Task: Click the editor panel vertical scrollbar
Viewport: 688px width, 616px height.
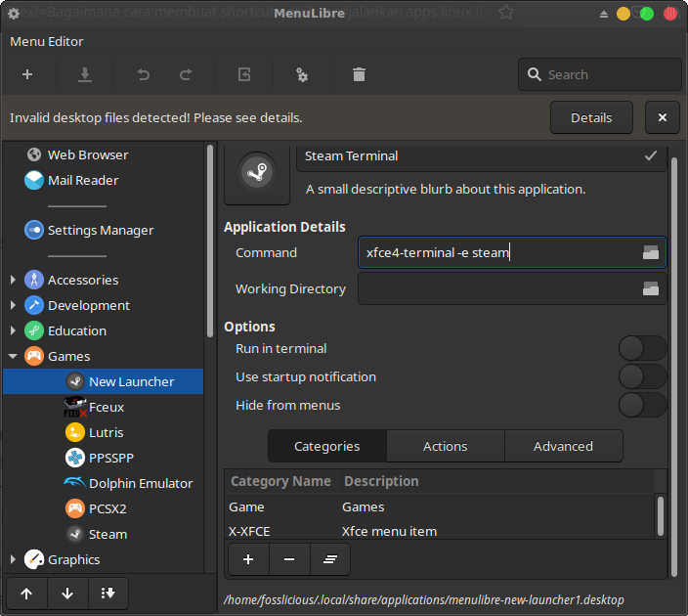Action: 674,367
